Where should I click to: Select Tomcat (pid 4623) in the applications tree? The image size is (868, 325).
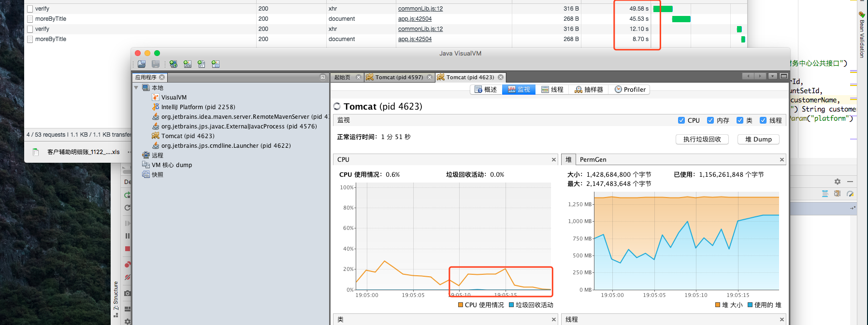coord(188,136)
